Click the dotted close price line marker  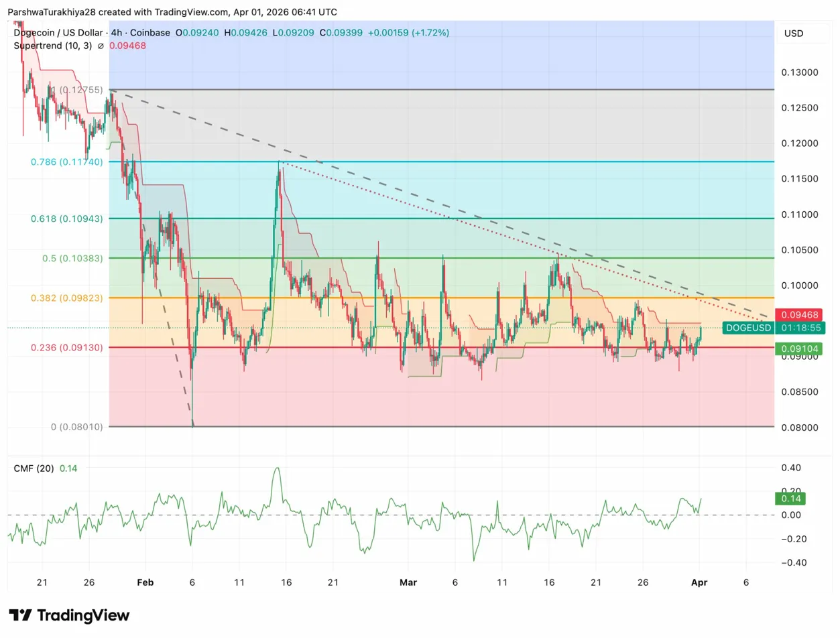[x=402, y=328]
